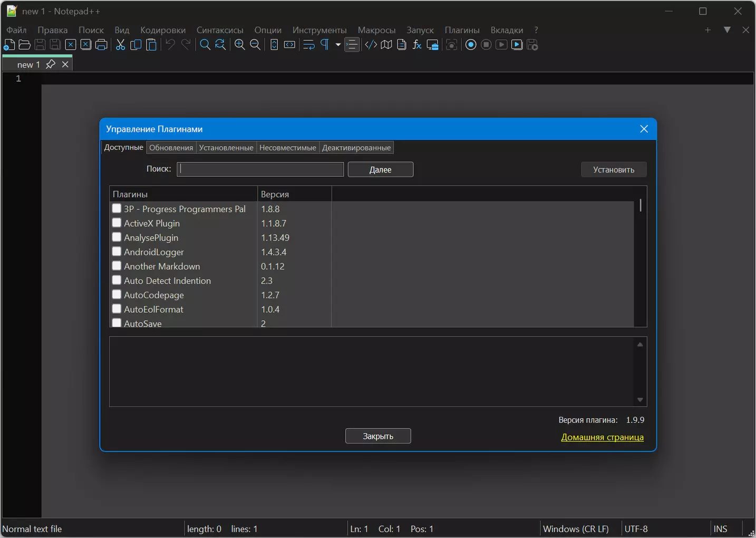The image size is (756, 538).
Task: Select the AndroidLogger plugin checkbox
Action: click(x=117, y=251)
